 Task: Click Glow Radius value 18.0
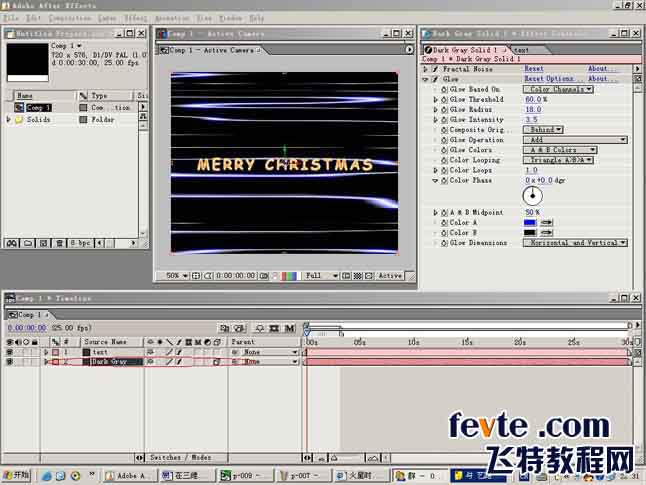click(x=533, y=109)
